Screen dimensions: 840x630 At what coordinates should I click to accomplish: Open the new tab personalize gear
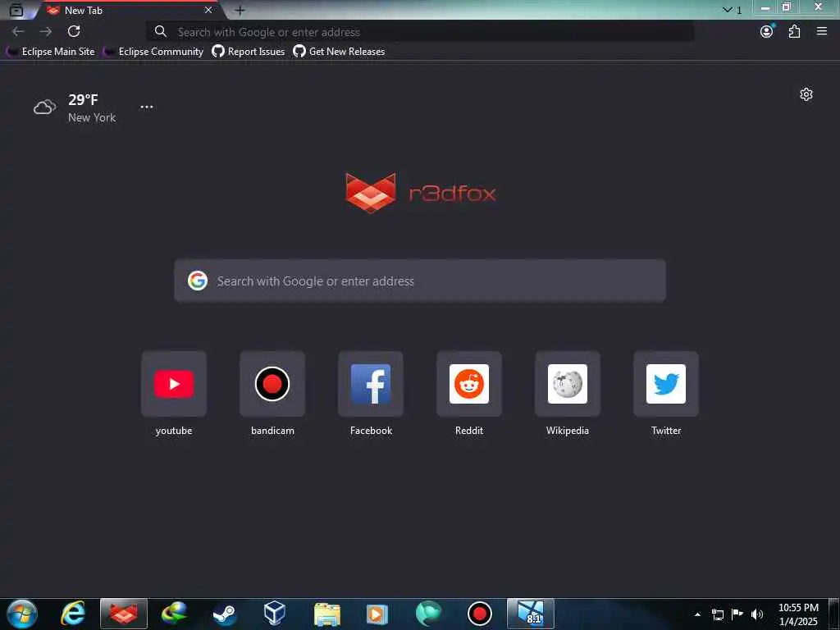pos(806,94)
